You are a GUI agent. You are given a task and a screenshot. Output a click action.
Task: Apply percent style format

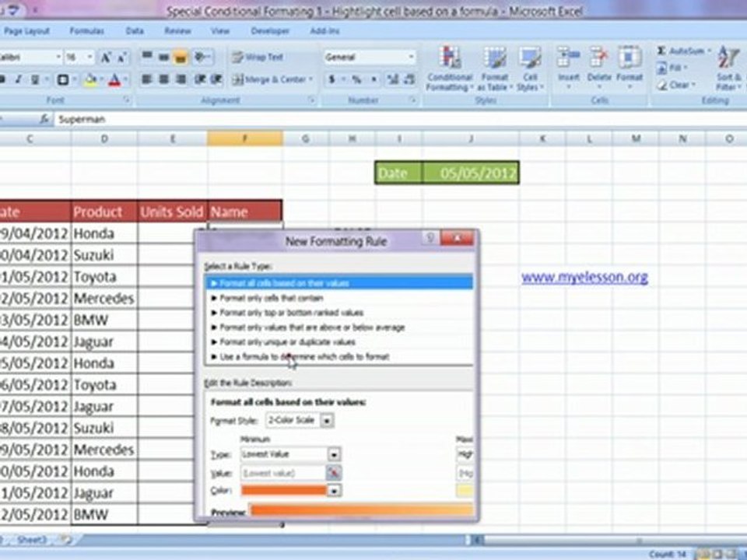point(356,79)
